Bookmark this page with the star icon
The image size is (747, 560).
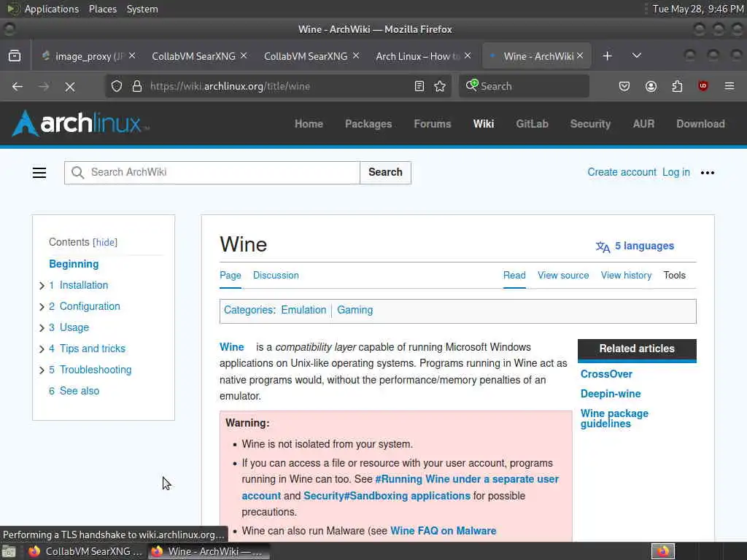pos(440,86)
